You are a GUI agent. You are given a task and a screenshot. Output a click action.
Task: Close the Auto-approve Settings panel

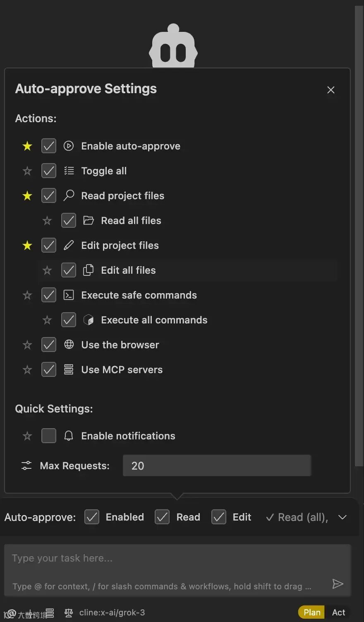[x=331, y=90]
